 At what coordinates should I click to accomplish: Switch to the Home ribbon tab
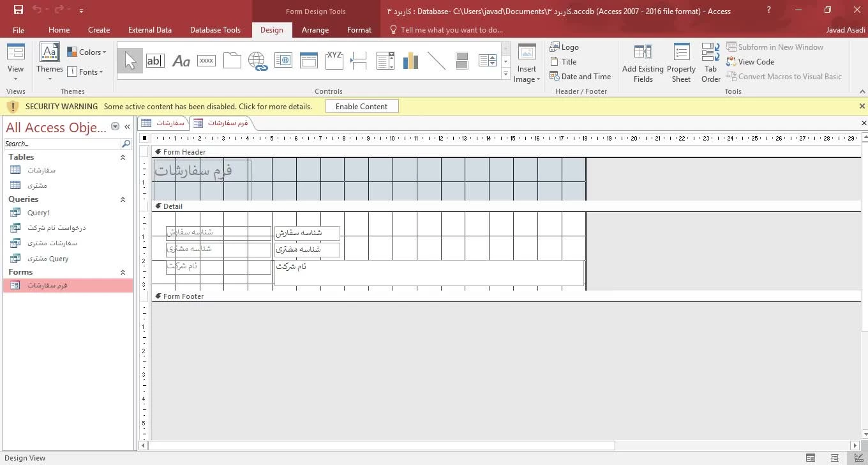coord(59,30)
